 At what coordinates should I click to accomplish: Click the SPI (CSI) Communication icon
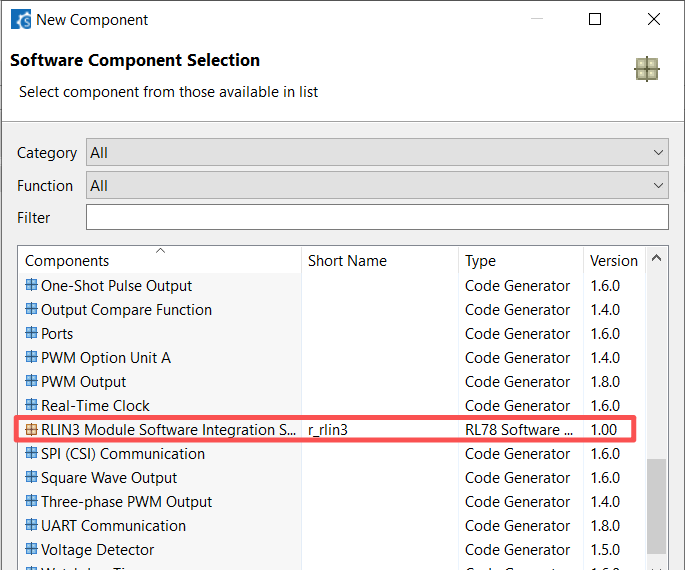(31, 454)
